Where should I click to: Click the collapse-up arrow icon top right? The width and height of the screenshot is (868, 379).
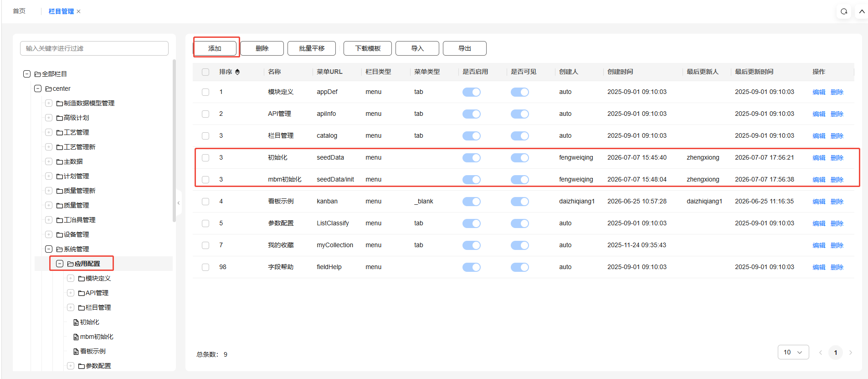(x=862, y=11)
